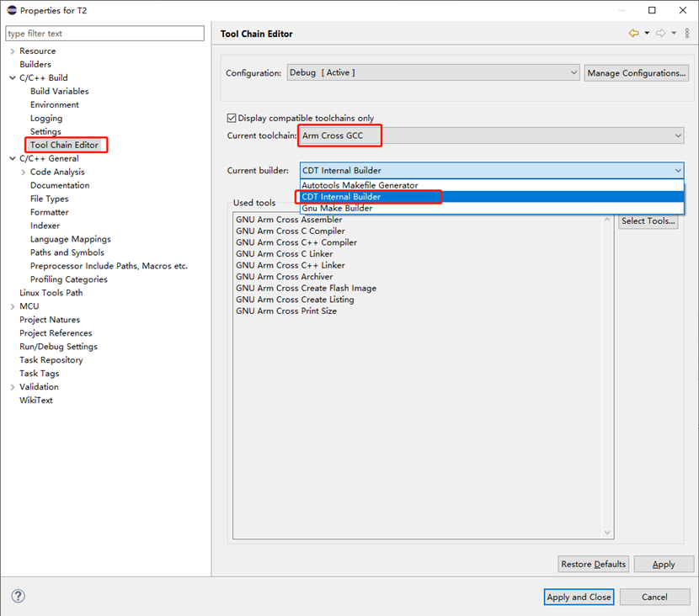
Task: Click the back navigation arrow icon
Action: click(635, 33)
